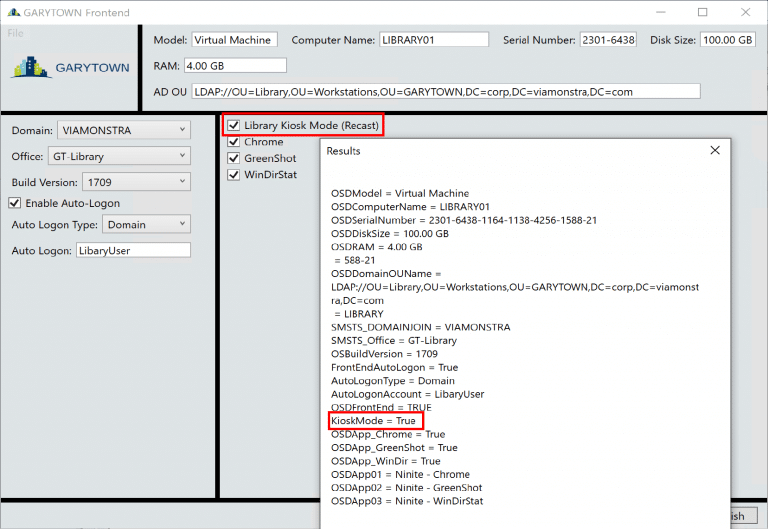Click the Computer Name text field
The width and height of the screenshot is (768, 529).
433,40
